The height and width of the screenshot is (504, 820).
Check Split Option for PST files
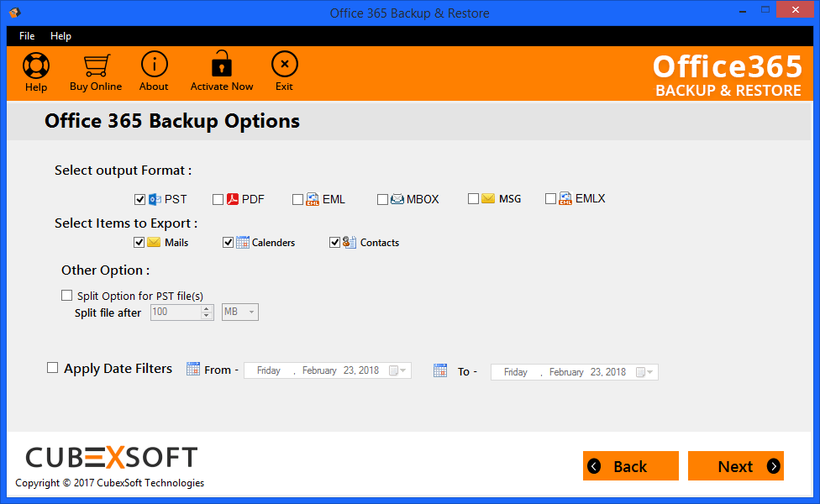[x=67, y=295]
